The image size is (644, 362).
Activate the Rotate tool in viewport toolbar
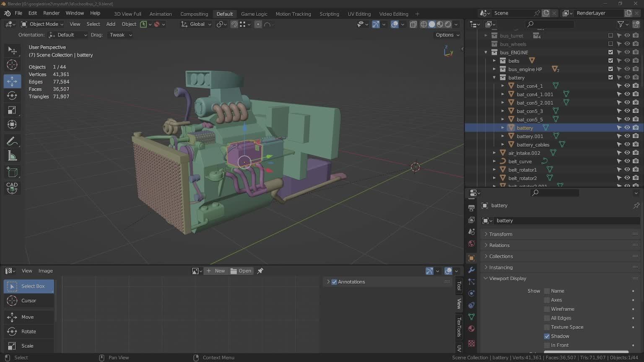click(x=12, y=96)
